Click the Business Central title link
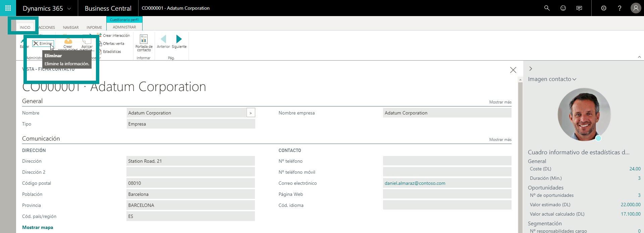 [108, 8]
